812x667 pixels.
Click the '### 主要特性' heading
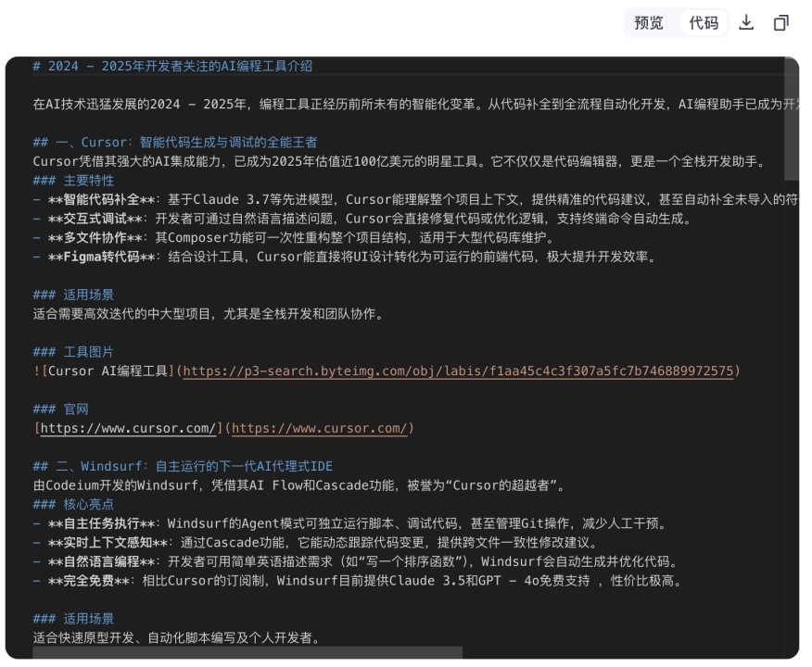point(73,181)
